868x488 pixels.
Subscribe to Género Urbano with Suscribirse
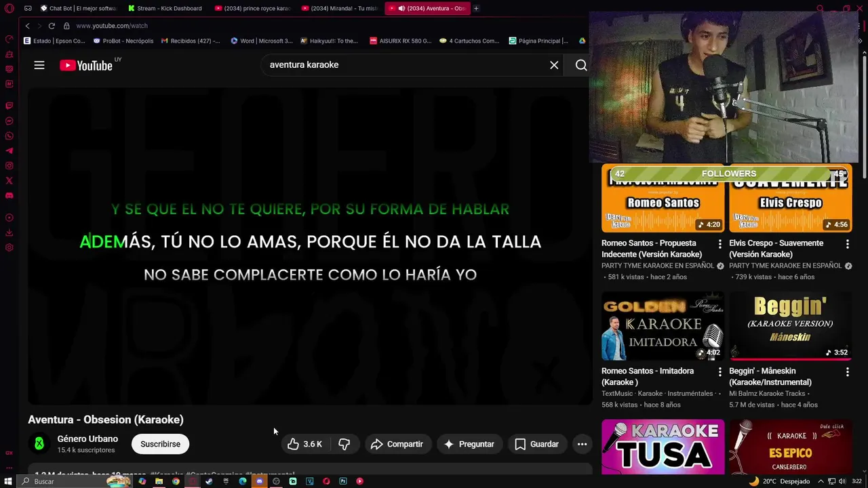pos(160,444)
